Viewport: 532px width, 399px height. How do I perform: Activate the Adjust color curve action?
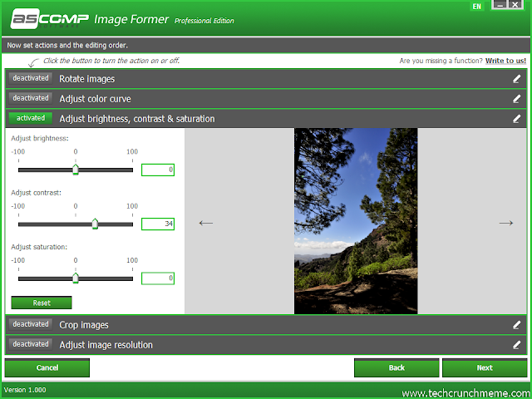coord(31,98)
